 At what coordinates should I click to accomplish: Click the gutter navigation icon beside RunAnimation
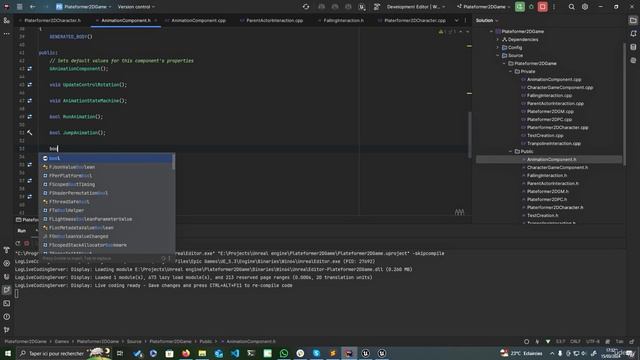pyautogui.click(x=29, y=117)
